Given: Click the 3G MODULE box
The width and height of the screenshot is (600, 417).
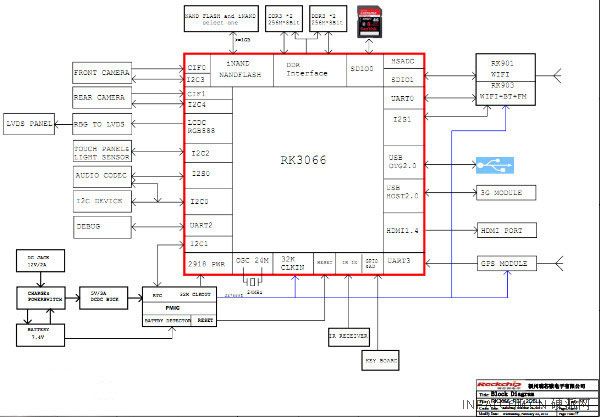Looking at the screenshot, I should [506, 192].
